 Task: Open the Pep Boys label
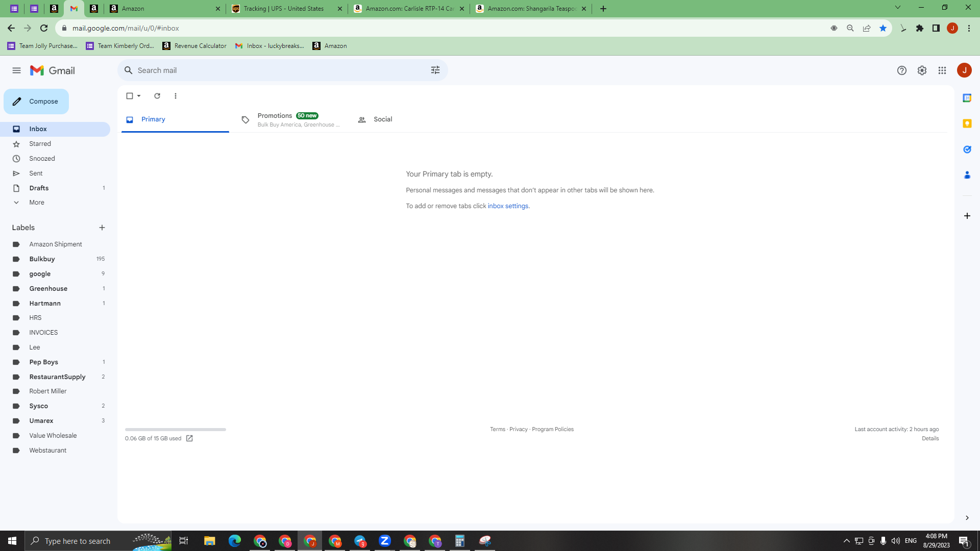[x=55, y=362]
